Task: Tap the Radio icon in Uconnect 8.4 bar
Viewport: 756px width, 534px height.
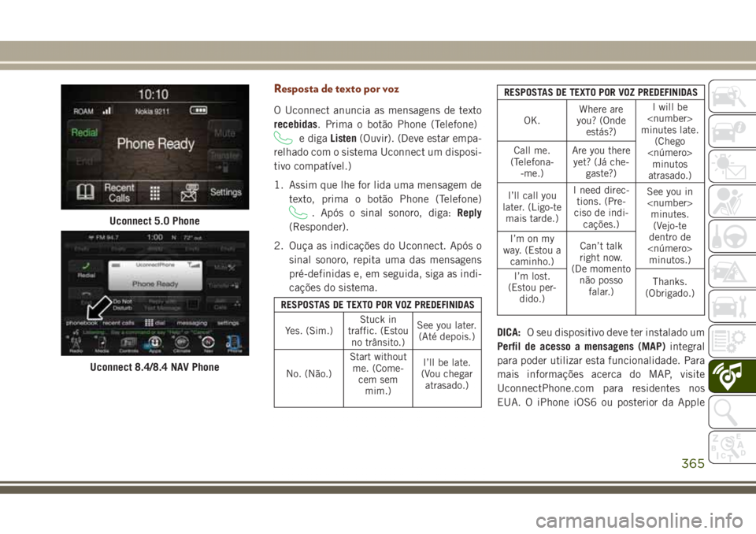Action: click(x=76, y=344)
